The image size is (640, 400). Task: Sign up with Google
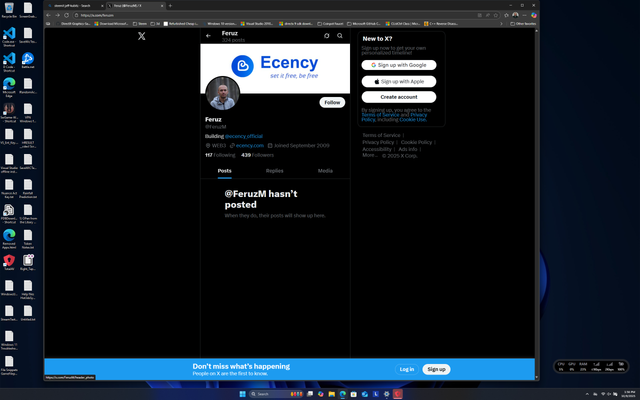pyautogui.click(x=399, y=65)
